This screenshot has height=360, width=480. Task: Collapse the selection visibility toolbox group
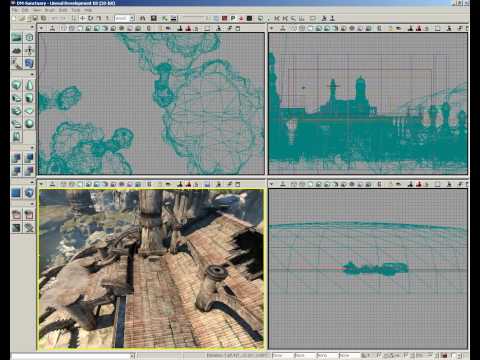pyautogui.click(x=32, y=204)
